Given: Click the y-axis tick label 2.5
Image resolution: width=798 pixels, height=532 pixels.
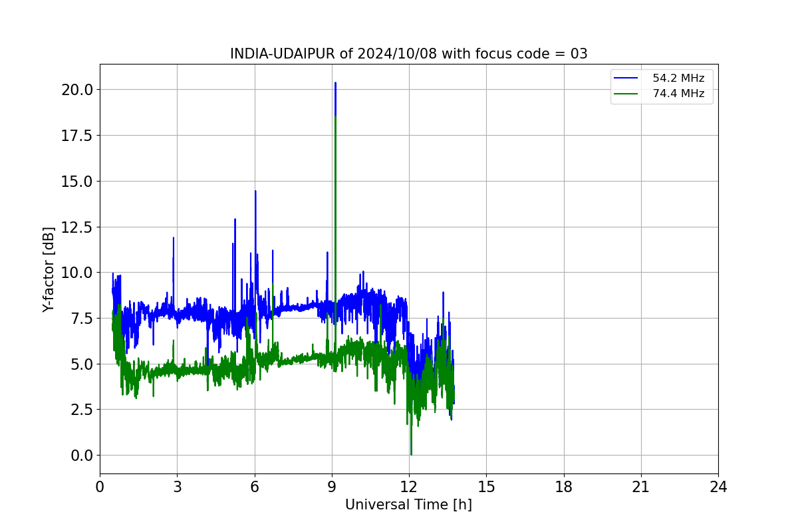Looking at the screenshot, I should 82,410.
